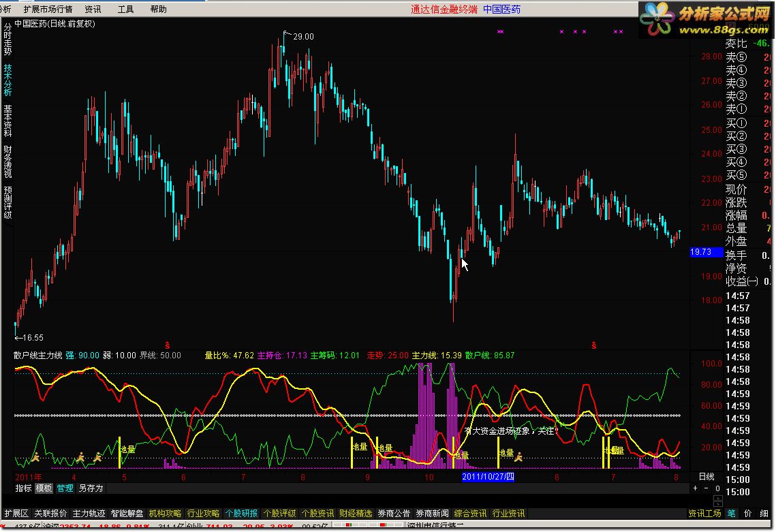Click the 管理 button under the chart
The image size is (776, 532).
65,488
